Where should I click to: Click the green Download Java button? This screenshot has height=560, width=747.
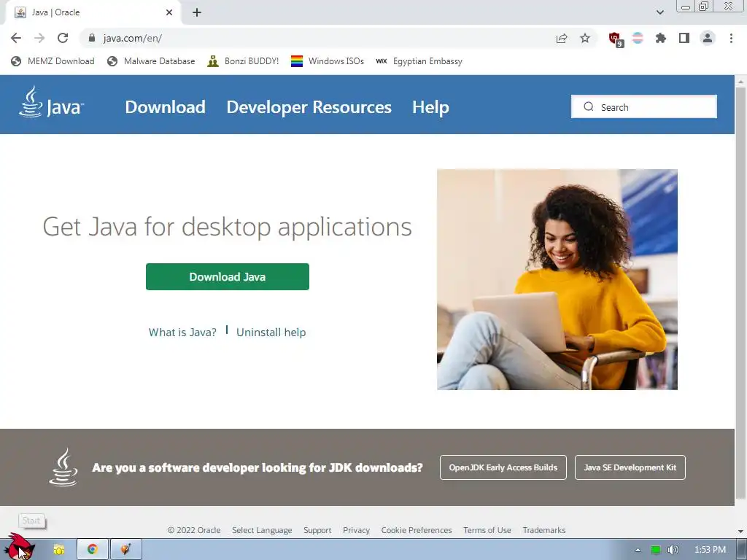pos(228,276)
